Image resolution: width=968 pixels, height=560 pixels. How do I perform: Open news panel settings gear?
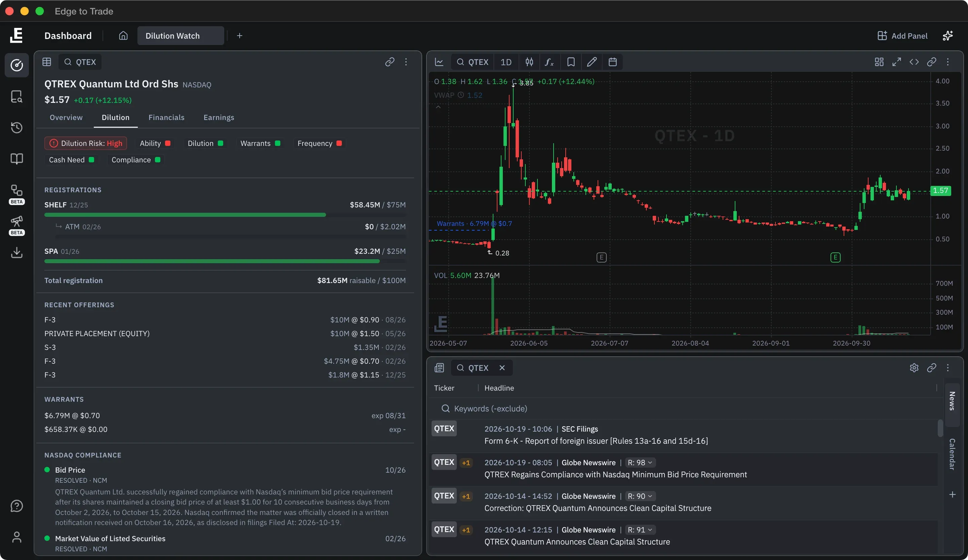(914, 368)
